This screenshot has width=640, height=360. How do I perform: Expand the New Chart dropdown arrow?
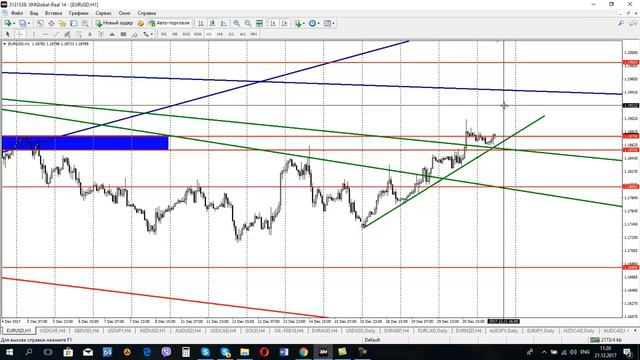[14, 24]
